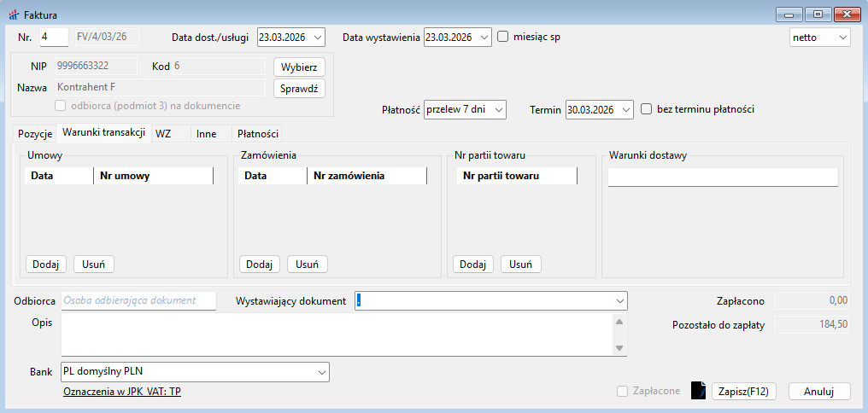Click into the Odbiorca input field
The height and width of the screenshot is (413, 868).
point(138,300)
